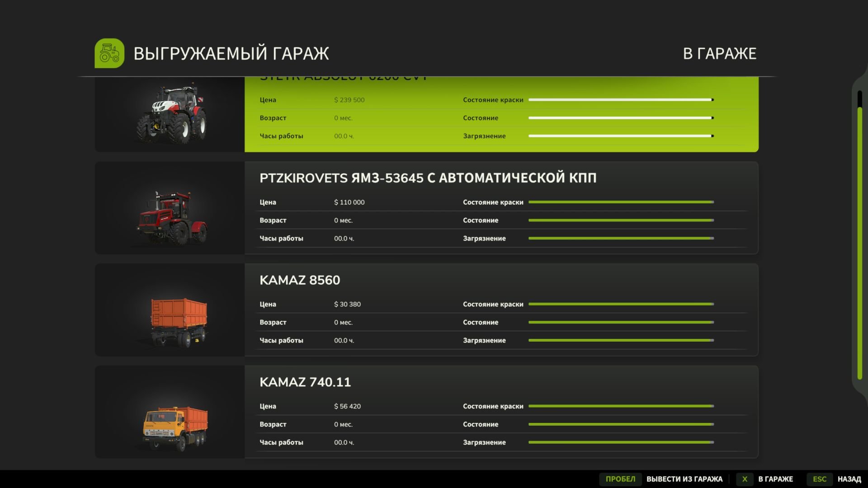The width and height of the screenshot is (868, 488).
Task: Choose the KAMAZ 740.11 title
Action: [305, 382]
